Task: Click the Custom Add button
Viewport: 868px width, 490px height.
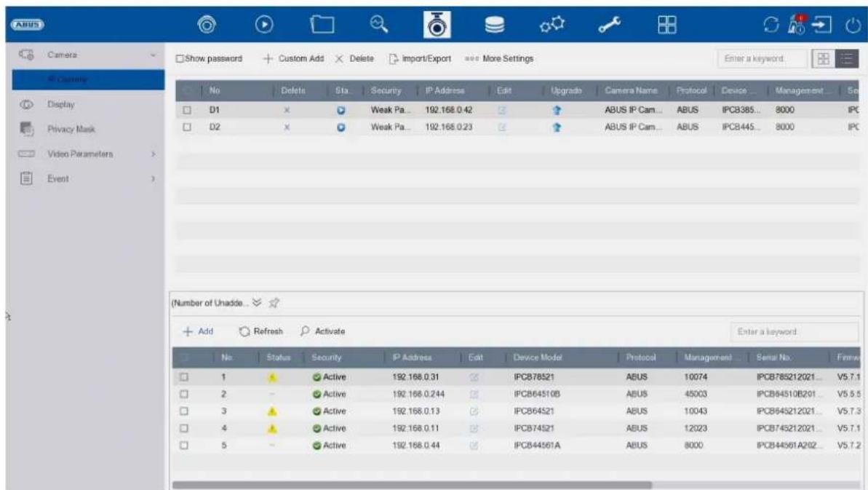Action: 293,59
